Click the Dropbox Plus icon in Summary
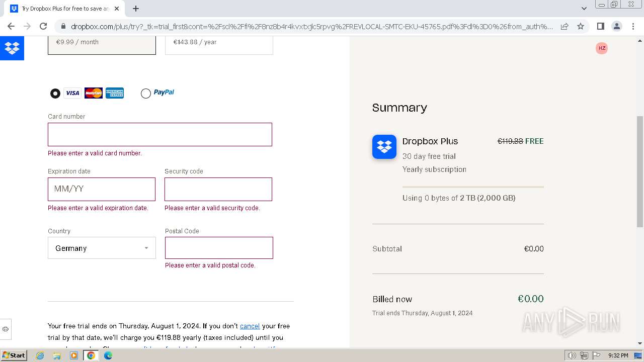The height and width of the screenshot is (362, 644). [384, 147]
